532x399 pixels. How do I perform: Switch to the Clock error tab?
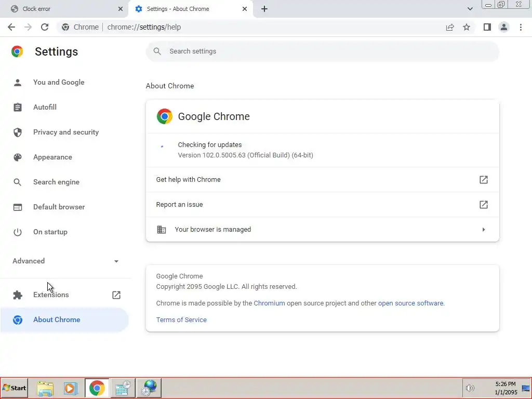pos(64,9)
